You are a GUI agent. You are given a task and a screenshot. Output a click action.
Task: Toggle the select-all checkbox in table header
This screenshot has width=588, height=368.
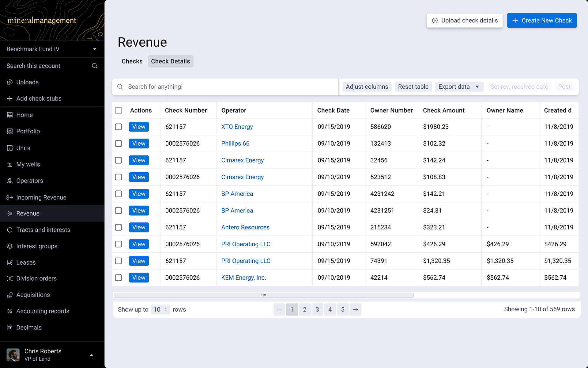coord(119,110)
